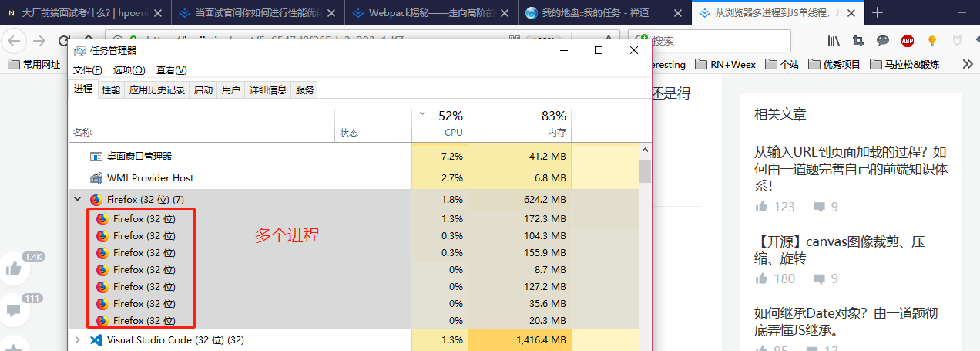This screenshot has width=980, height=351.
Task: Go forward with the browser forward arrow
Action: tap(40, 41)
